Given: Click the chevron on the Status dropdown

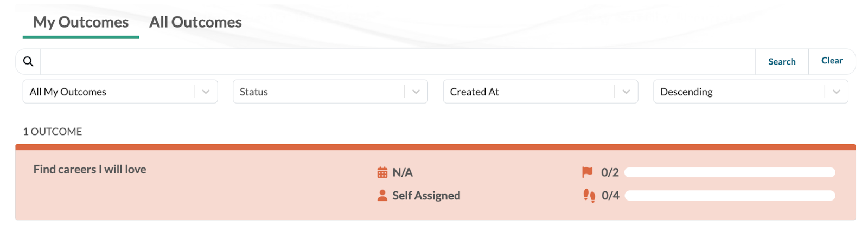Looking at the screenshot, I should (x=416, y=92).
